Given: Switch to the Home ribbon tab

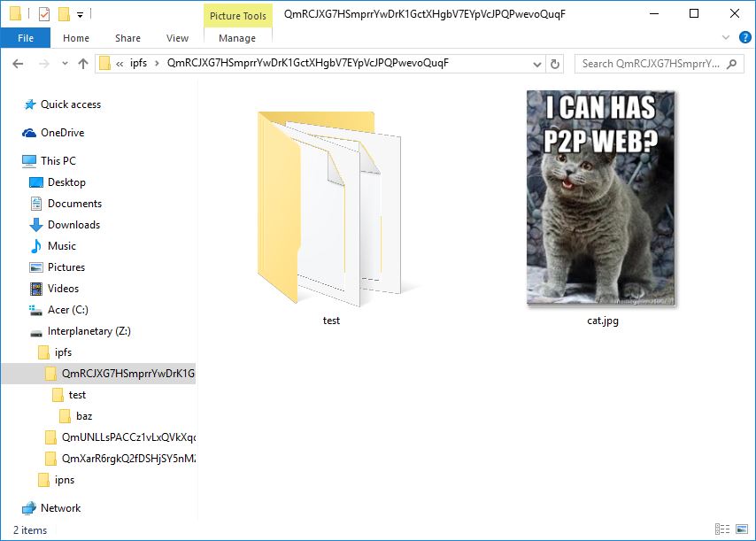Looking at the screenshot, I should [76, 38].
